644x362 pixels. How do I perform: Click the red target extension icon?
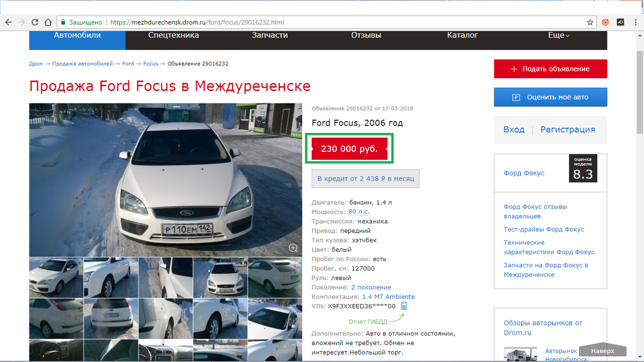605,23
